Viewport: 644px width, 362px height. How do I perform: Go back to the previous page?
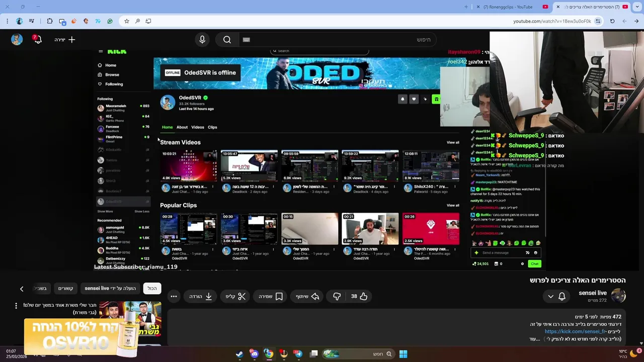636,21
